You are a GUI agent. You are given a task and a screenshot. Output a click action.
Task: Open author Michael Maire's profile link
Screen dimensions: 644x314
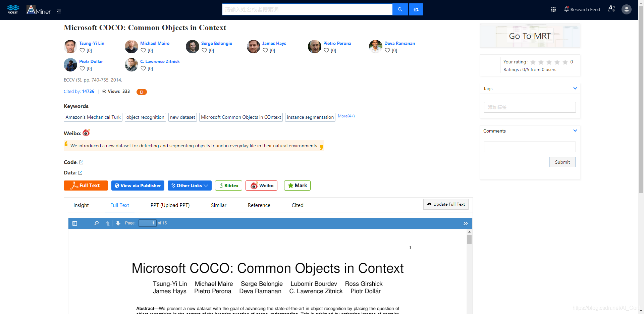(x=155, y=43)
